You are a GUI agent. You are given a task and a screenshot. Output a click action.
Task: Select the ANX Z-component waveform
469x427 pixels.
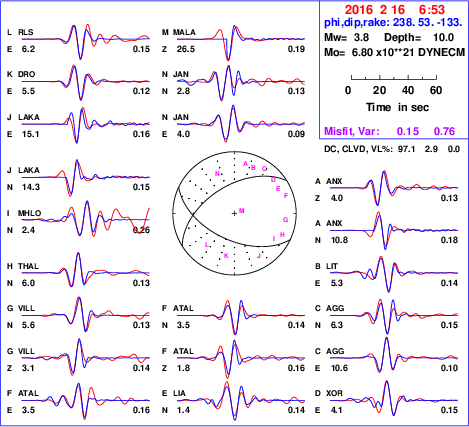point(394,188)
